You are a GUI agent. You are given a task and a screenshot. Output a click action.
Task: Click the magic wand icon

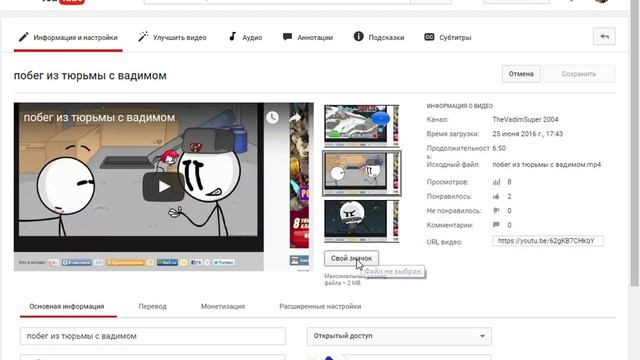[142, 37]
